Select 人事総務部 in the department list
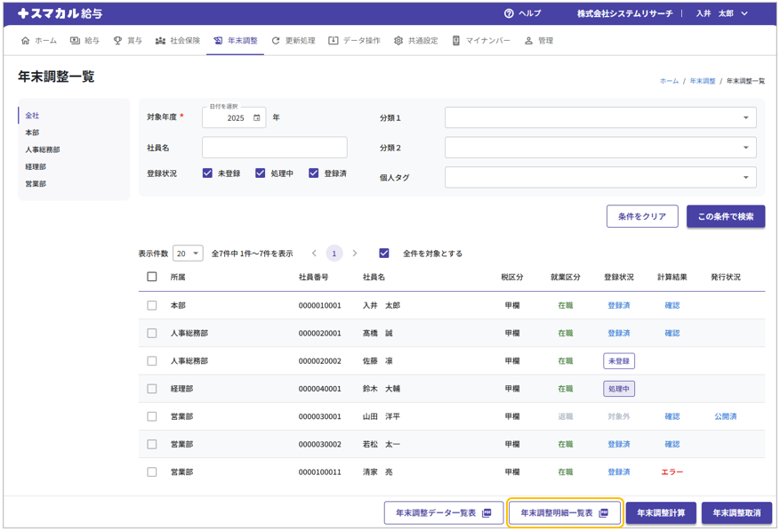 pos(43,149)
